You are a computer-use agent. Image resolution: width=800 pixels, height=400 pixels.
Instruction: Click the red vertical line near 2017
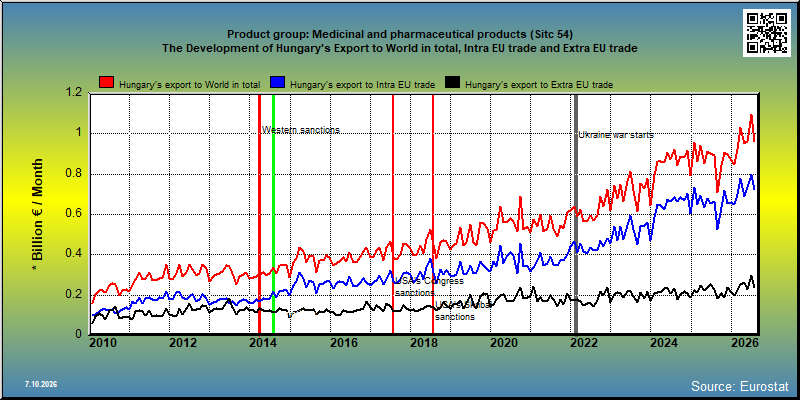point(393,214)
